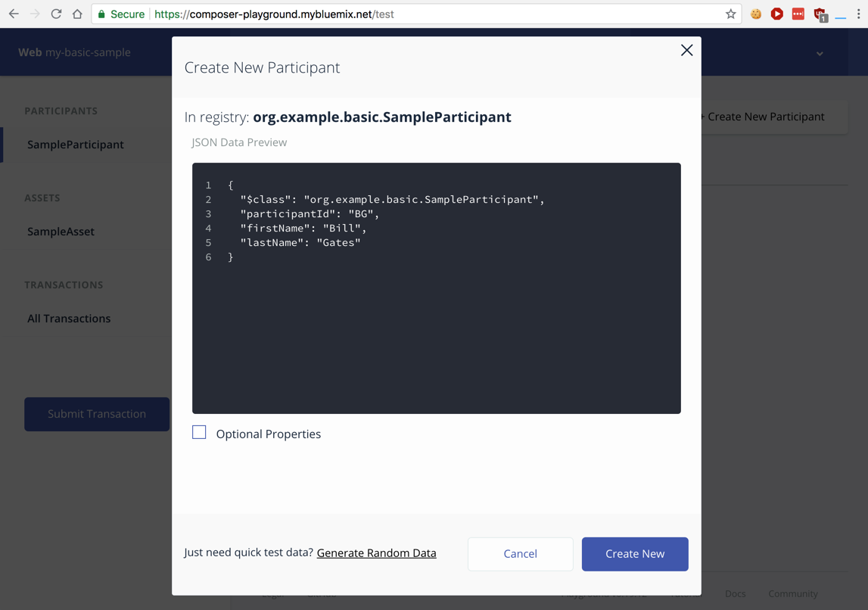Click the cookie extension icon
This screenshot has height=610, width=868.
(755, 14)
